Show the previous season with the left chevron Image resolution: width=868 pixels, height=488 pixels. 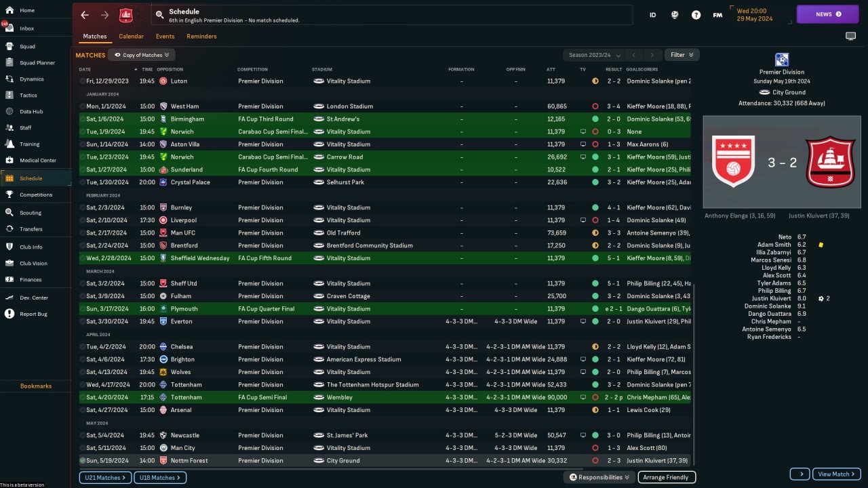(x=633, y=55)
